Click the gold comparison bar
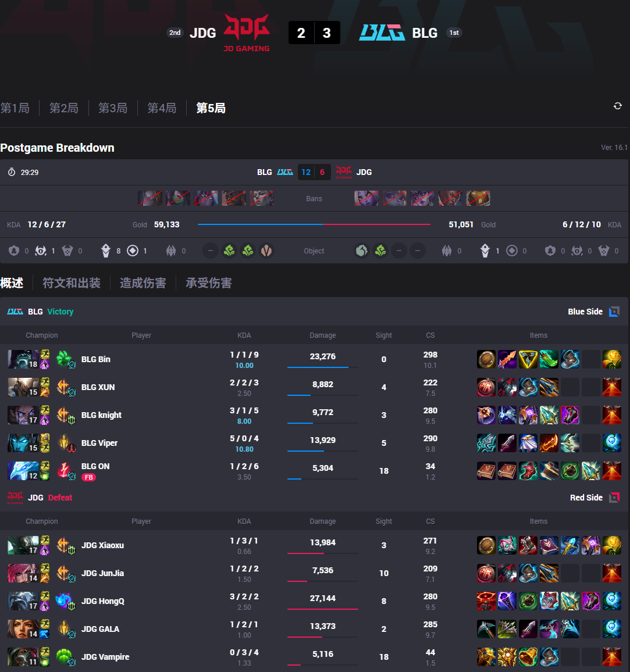 314,224
